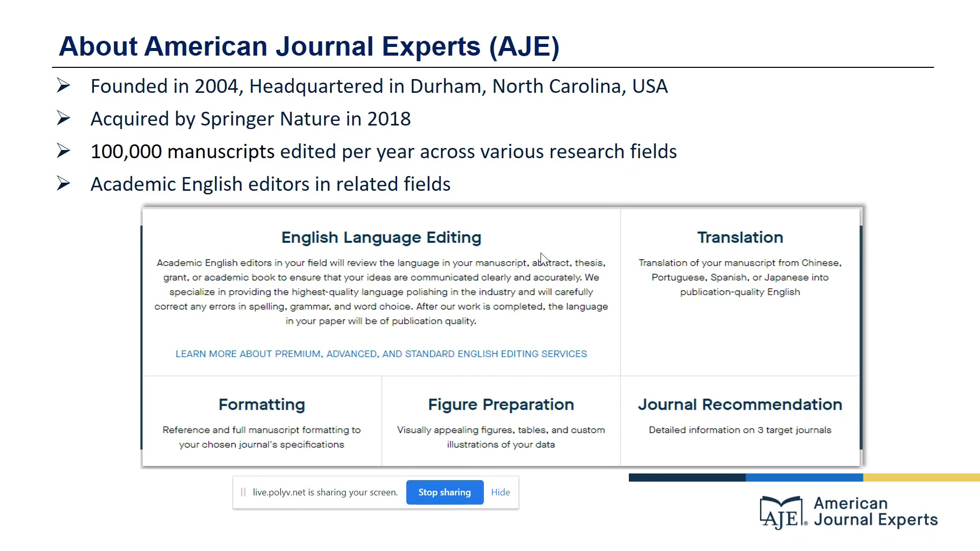Image resolution: width=980 pixels, height=551 pixels.
Task: Open the Learn More About English Editing Services link
Action: tap(381, 354)
